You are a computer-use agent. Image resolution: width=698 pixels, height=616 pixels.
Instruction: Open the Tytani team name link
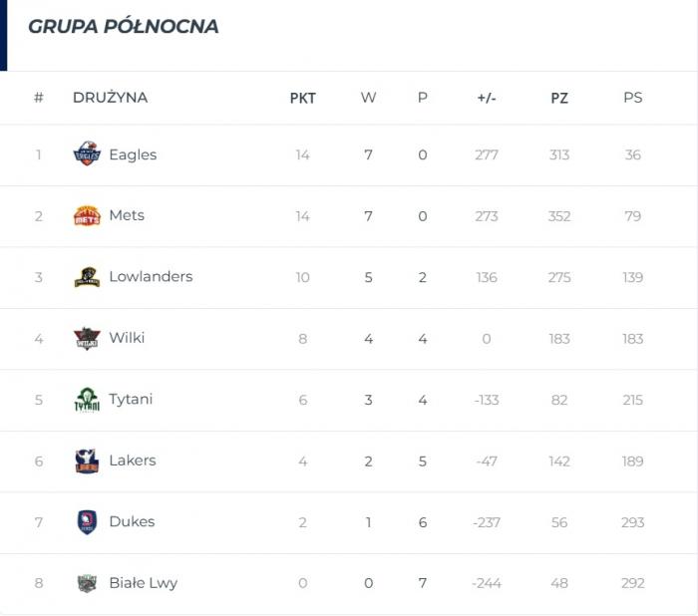pos(131,399)
